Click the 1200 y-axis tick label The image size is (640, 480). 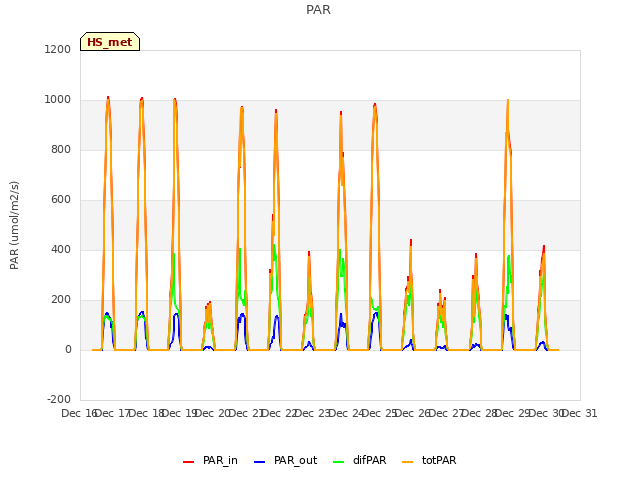pyautogui.click(x=58, y=49)
